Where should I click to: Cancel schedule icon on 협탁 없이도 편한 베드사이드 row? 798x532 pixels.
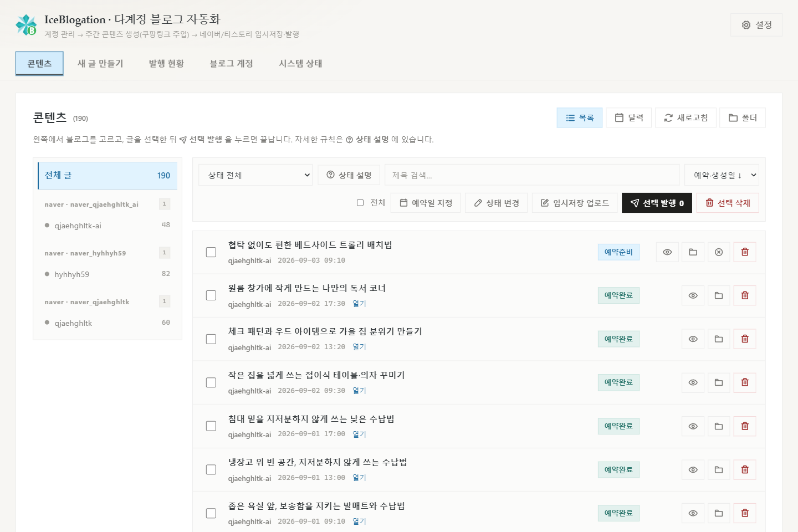[719, 252]
